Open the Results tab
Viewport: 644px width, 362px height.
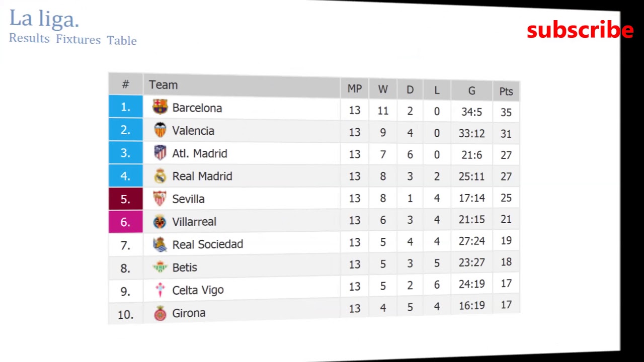click(x=29, y=39)
